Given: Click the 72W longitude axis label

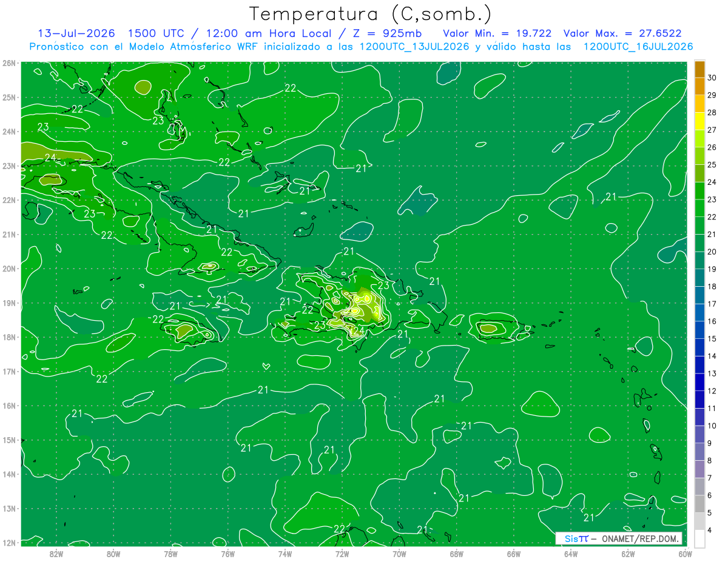Looking at the screenshot, I should 342,554.
